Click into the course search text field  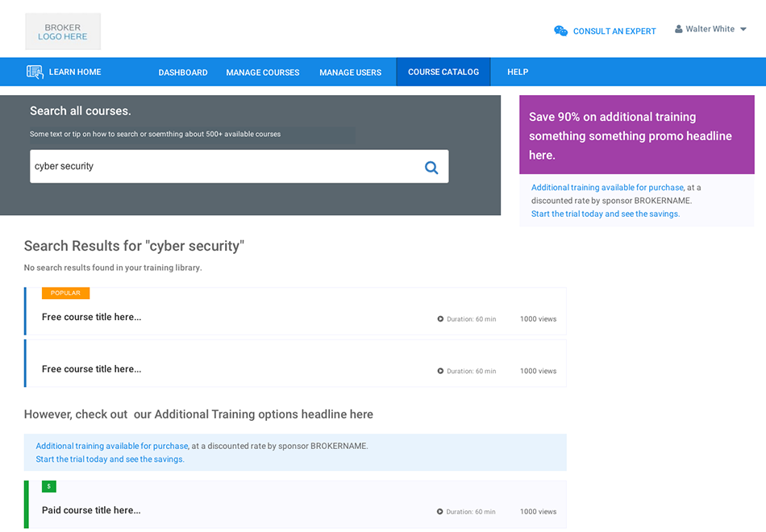(x=226, y=167)
